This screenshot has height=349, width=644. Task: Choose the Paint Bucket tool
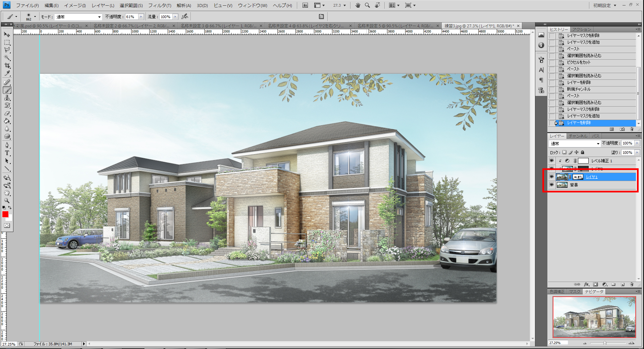pos(7,121)
